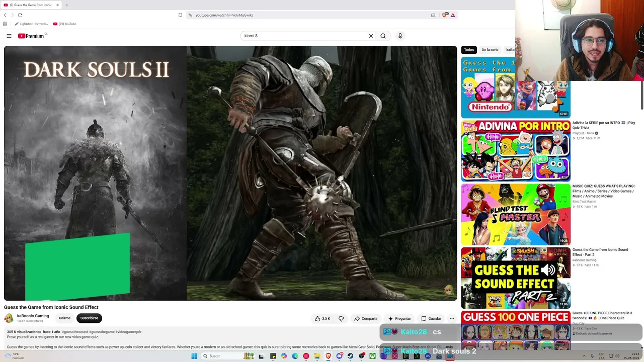
Task: Open the Brave Rewards triangle icon
Action: coord(453,15)
